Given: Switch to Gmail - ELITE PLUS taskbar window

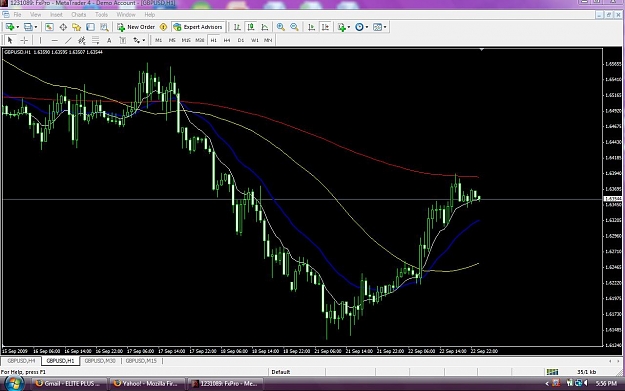Looking at the screenshot, I should click(x=68, y=383).
